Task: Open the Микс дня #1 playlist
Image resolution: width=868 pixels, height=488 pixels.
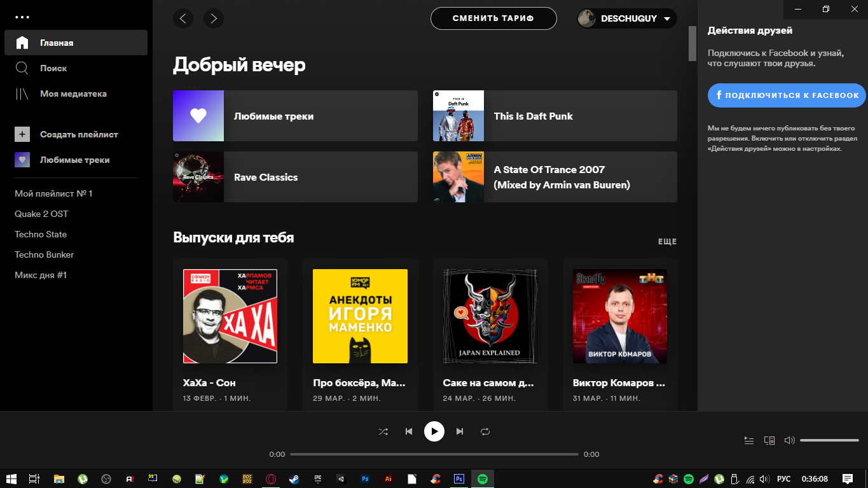Action: (x=41, y=275)
